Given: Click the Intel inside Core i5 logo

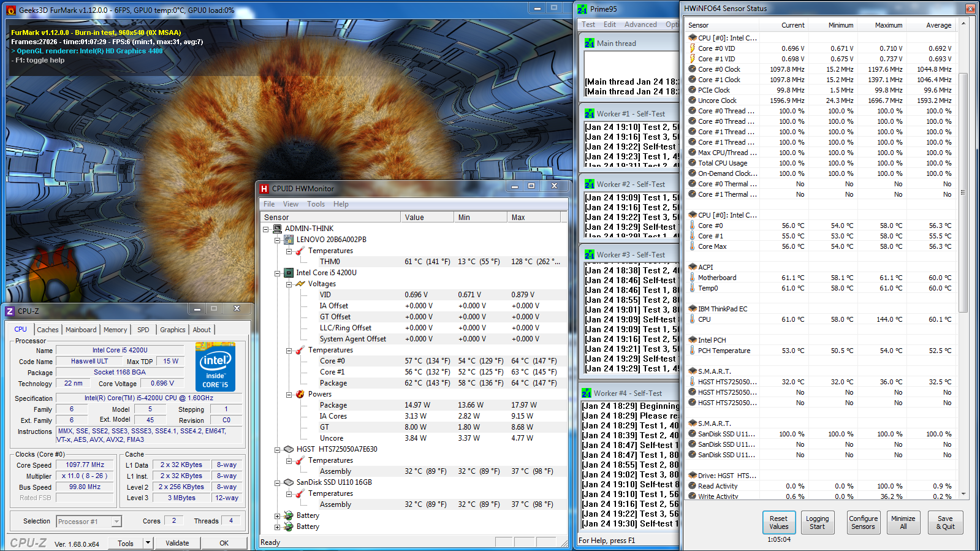Looking at the screenshot, I should pos(215,368).
